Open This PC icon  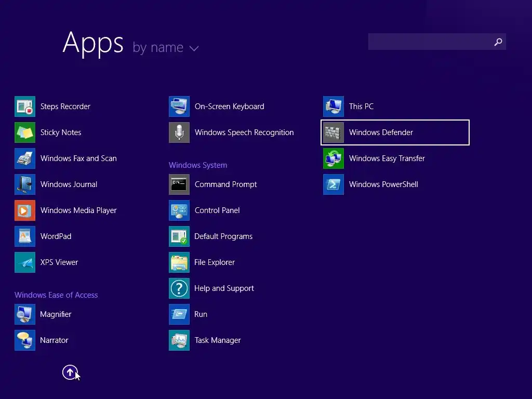tap(334, 107)
